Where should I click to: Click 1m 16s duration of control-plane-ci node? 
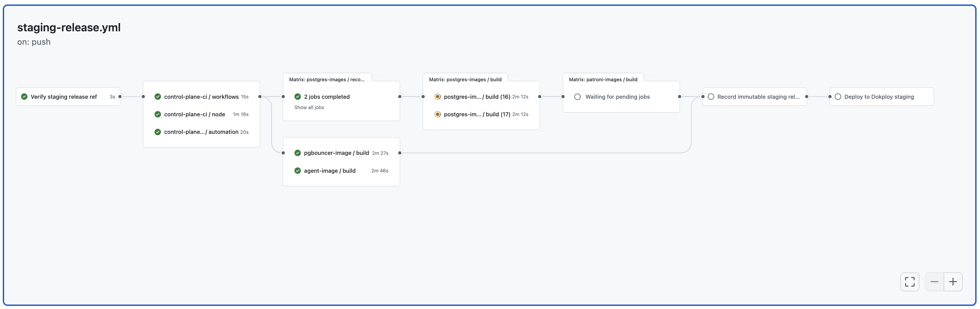[x=240, y=114]
